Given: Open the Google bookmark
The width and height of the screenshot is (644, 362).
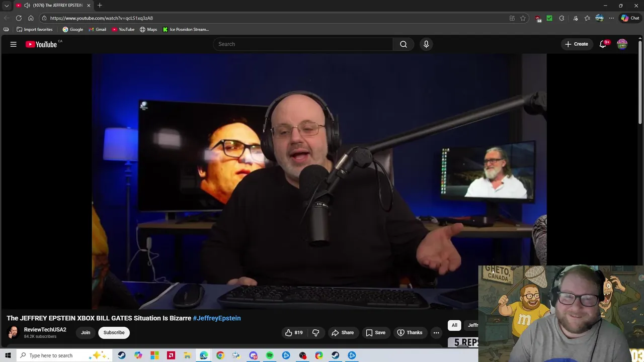Looking at the screenshot, I should coord(73,30).
